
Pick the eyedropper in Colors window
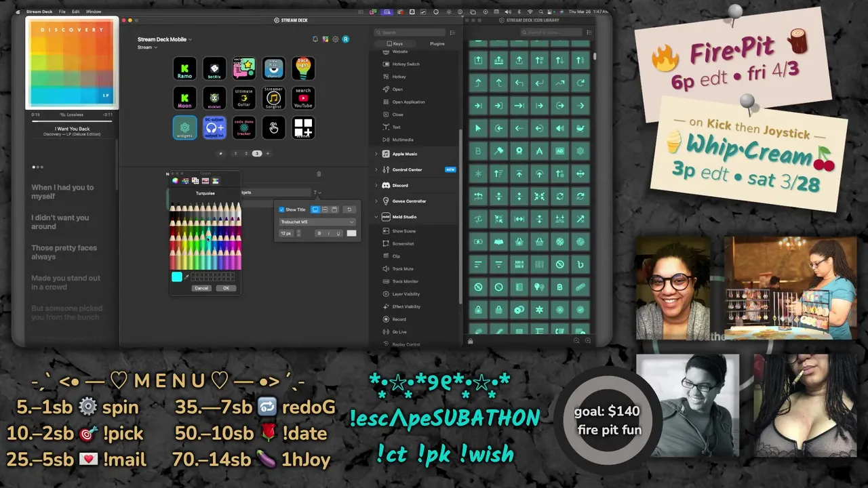186,277
